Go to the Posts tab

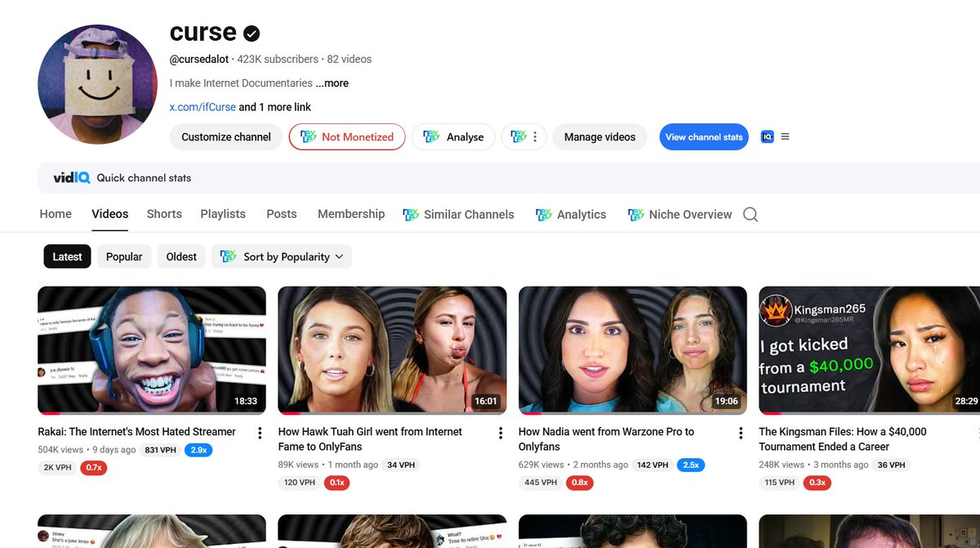coord(282,214)
